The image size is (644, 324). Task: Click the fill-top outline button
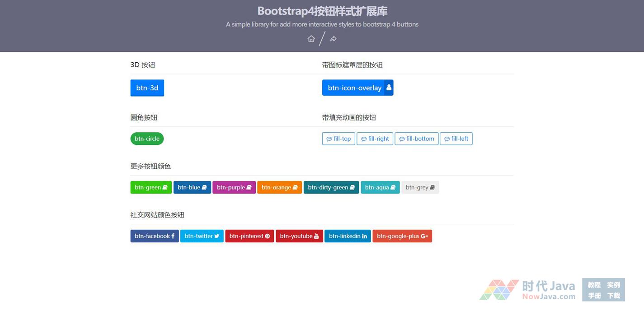[x=338, y=139]
